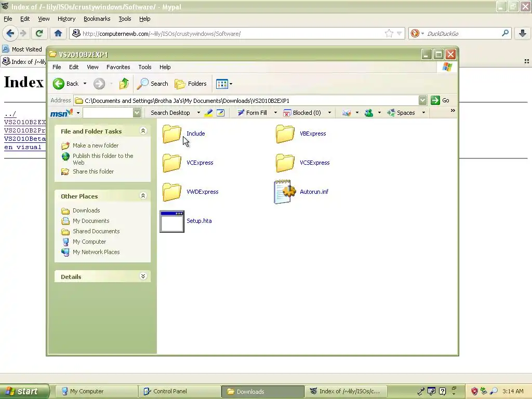Open Search Desktop dropdown arrow
The image size is (532, 399).
tap(198, 113)
